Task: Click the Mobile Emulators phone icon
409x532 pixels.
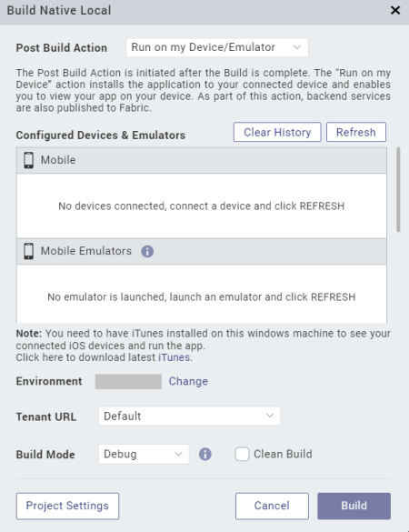Action: [29, 251]
